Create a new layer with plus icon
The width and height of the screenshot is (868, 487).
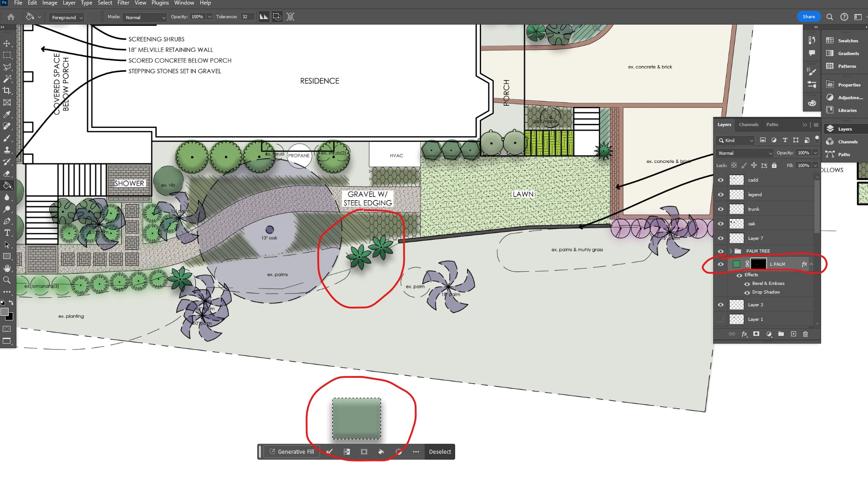[x=793, y=334]
